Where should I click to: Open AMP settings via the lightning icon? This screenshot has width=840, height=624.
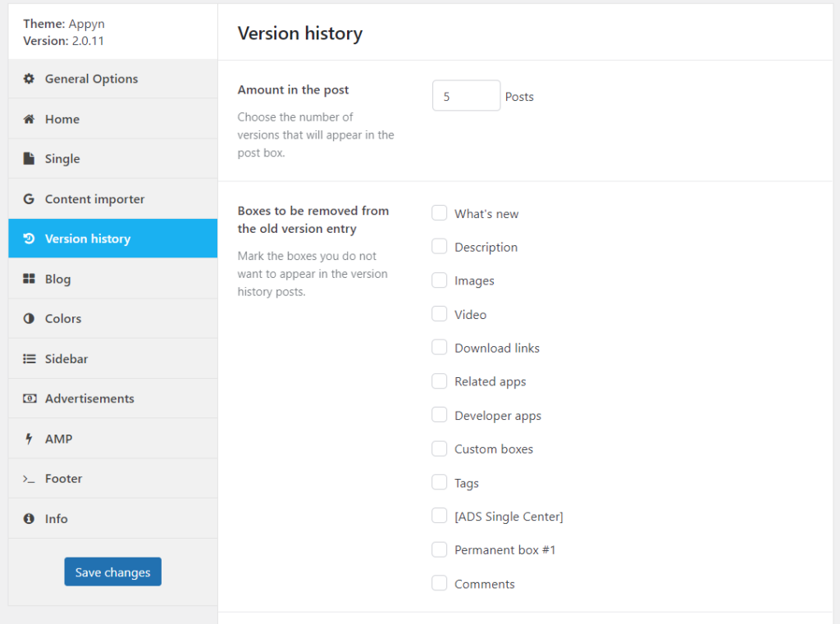[29, 438]
